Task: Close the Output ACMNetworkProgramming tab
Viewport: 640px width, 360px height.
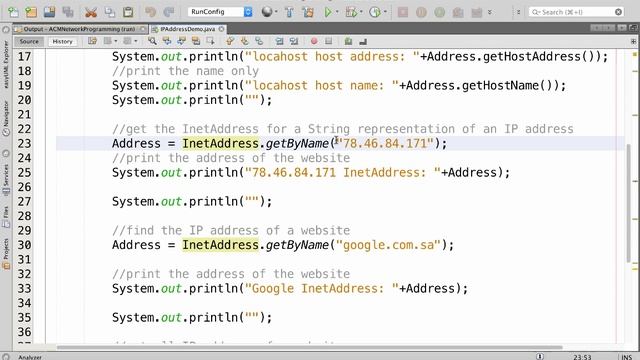Action: (x=142, y=29)
